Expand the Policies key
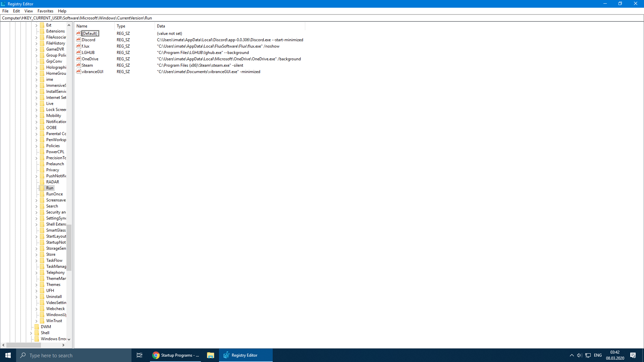Screen dimensions: 644x362 [36, 146]
